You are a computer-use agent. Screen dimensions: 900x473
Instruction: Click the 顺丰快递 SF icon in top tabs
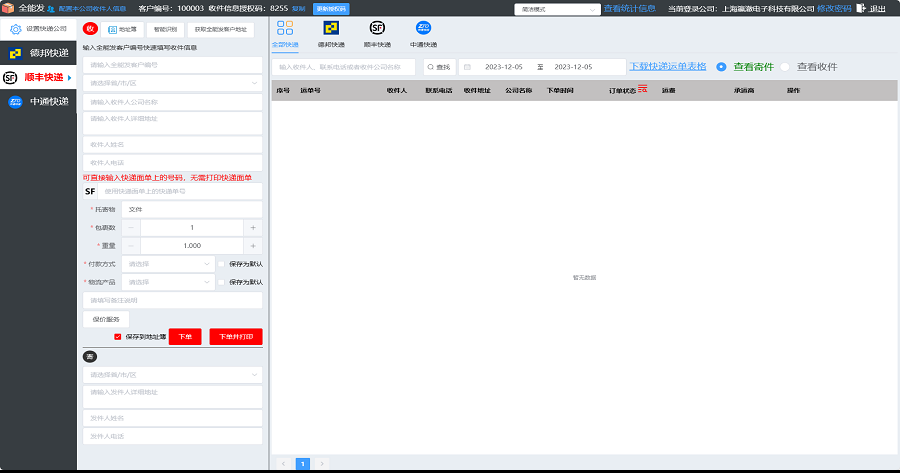coord(377,28)
